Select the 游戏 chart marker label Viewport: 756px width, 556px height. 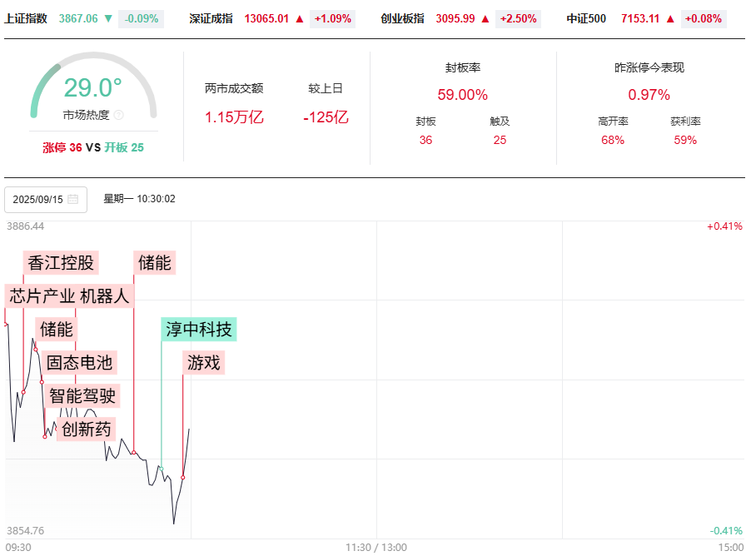point(204,362)
